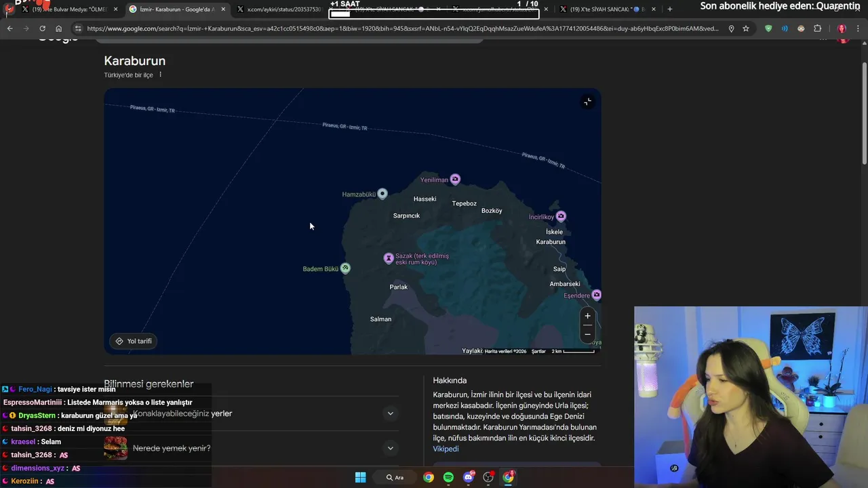Open the browser home page button
This screenshot has height=488, width=868.
click(58, 28)
